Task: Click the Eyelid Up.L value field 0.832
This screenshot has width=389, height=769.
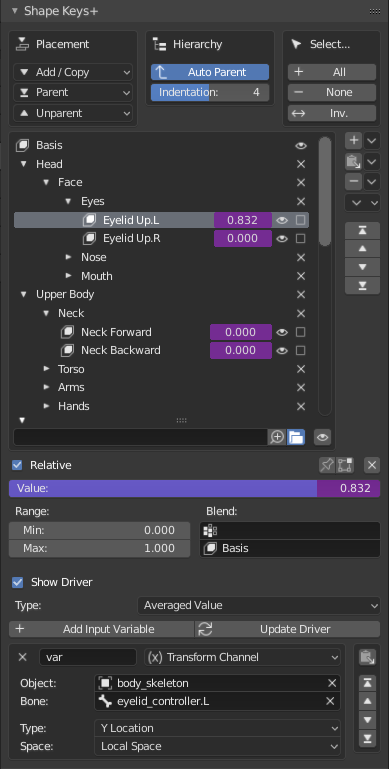Action: tap(243, 220)
